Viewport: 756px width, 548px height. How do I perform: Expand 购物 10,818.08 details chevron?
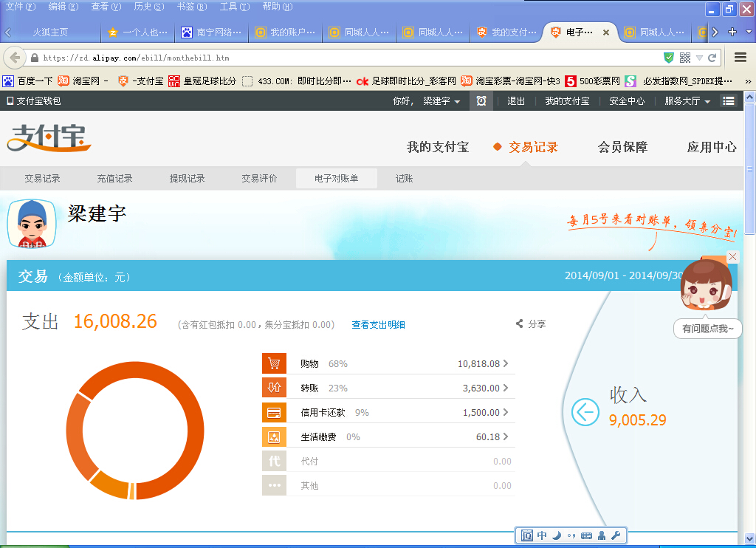click(506, 364)
